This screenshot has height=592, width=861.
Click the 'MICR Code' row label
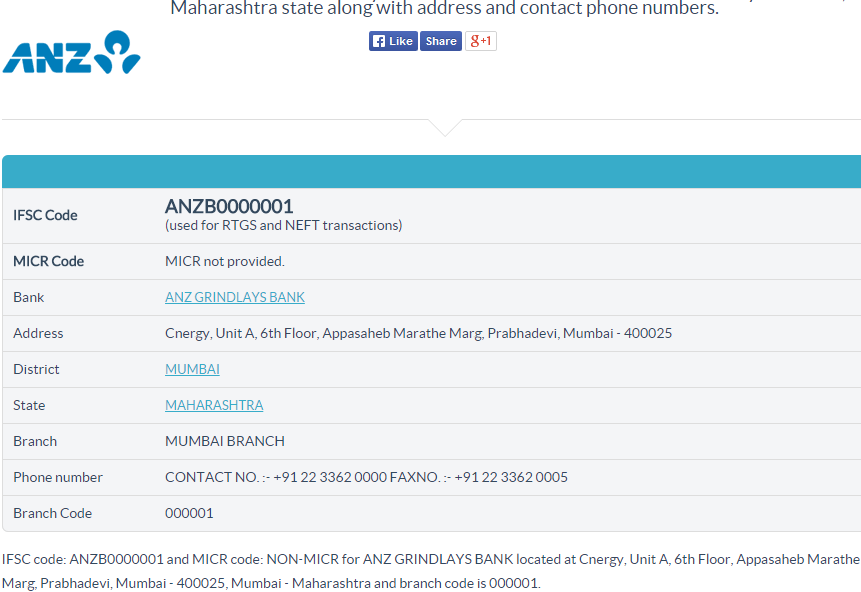[48, 261]
